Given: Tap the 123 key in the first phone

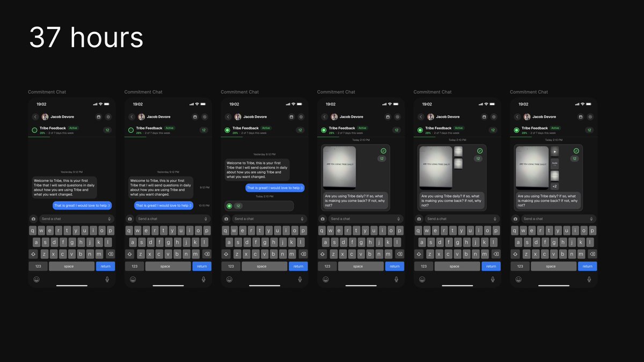Looking at the screenshot, I should point(38,266).
